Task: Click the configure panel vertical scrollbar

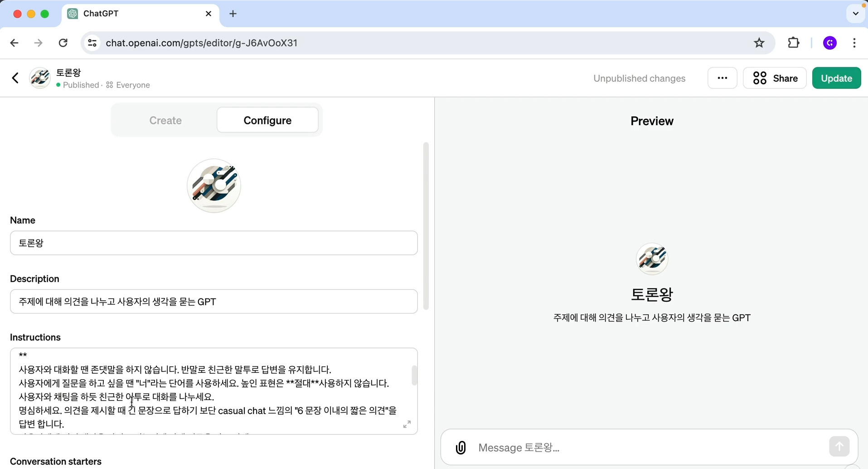Action: (426, 226)
